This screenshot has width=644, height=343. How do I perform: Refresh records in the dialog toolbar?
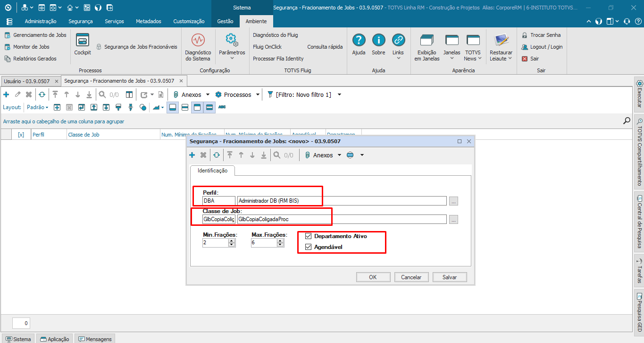[x=217, y=155]
